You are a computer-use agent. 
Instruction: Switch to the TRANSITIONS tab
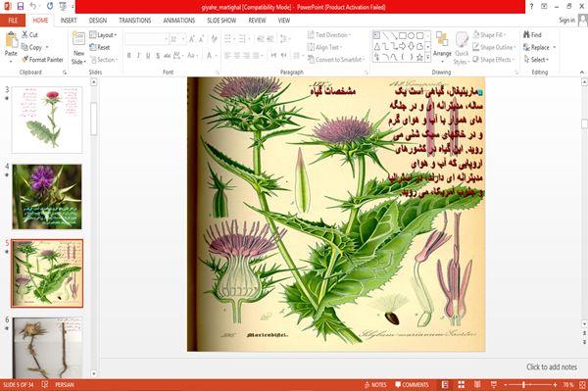(x=135, y=21)
